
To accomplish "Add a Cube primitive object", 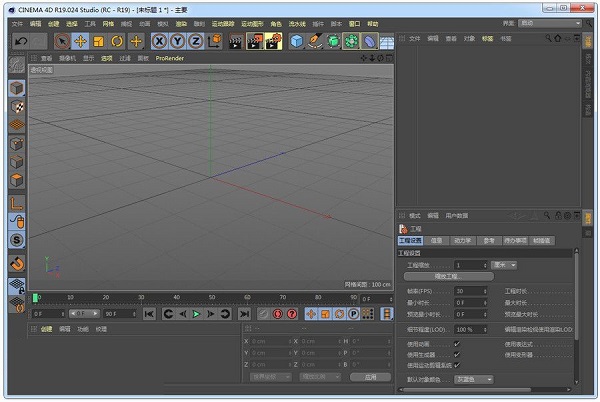I will [297, 41].
